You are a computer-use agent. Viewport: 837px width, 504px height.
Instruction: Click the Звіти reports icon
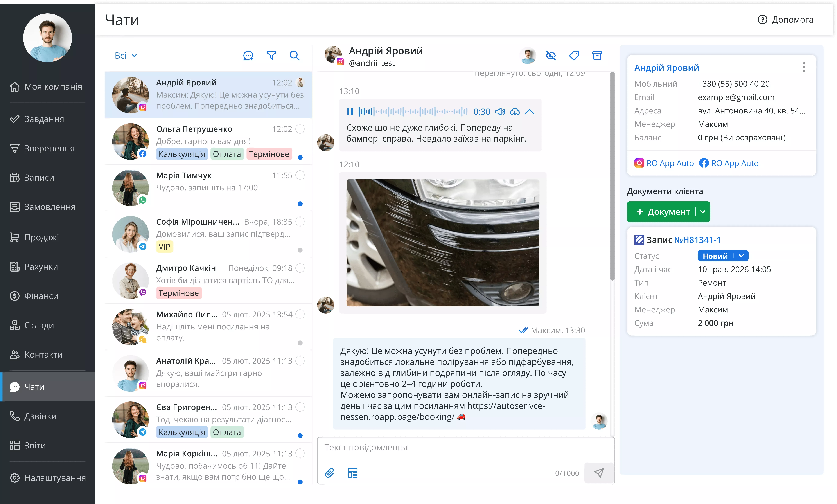pos(15,445)
